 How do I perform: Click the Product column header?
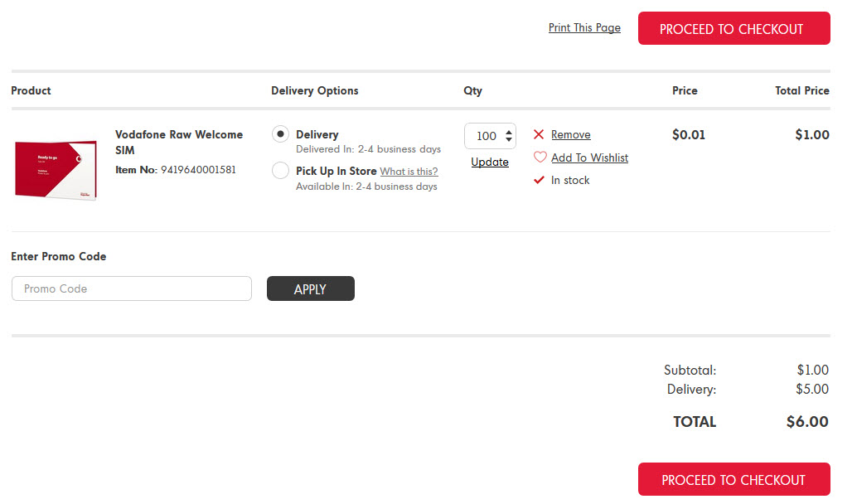click(x=31, y=90)
